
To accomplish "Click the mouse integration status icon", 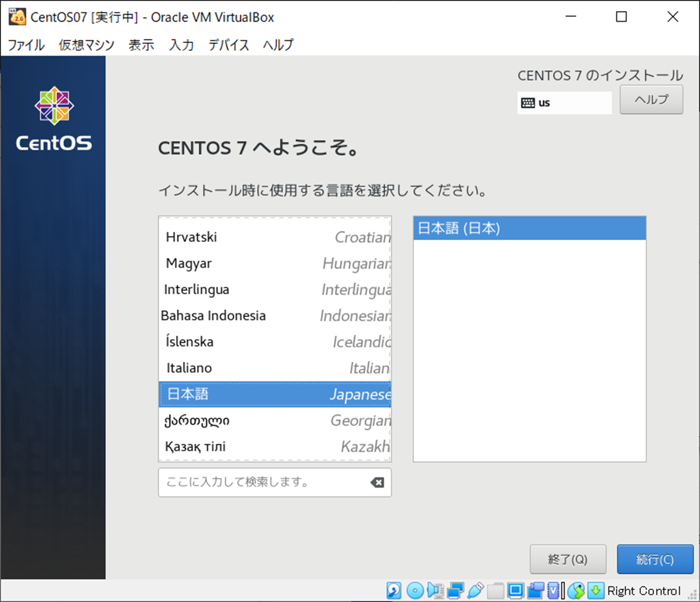I will [576, 590].
